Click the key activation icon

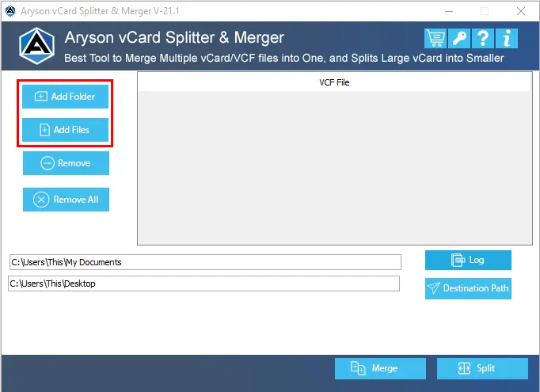click(459, 38)
